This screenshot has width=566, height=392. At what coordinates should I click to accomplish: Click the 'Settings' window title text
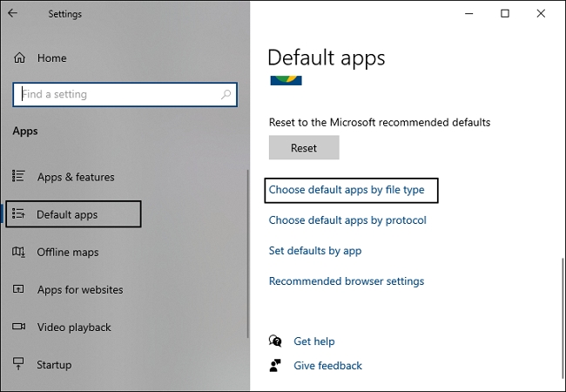point(65,14)
